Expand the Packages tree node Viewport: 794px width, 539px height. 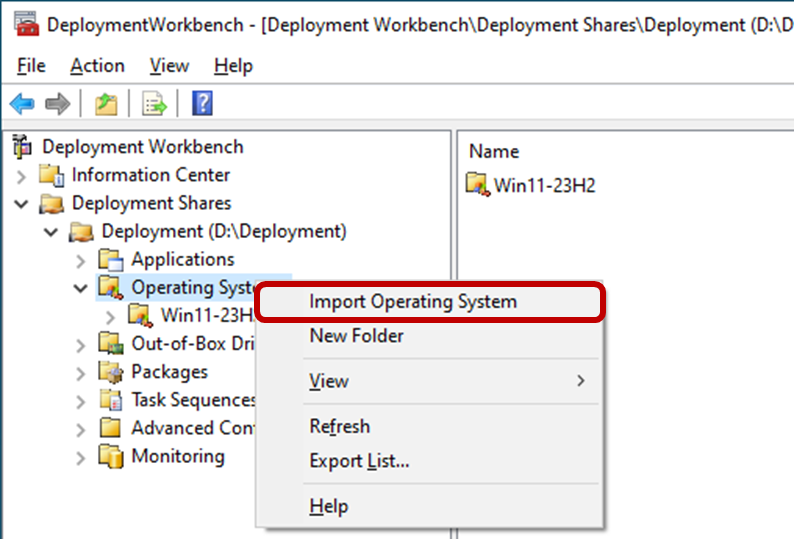[x=82, y=373]
